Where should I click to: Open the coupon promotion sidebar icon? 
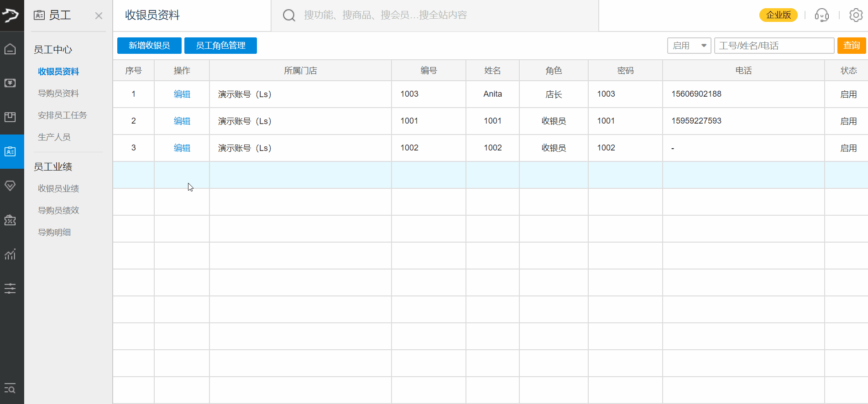(10, 220)
